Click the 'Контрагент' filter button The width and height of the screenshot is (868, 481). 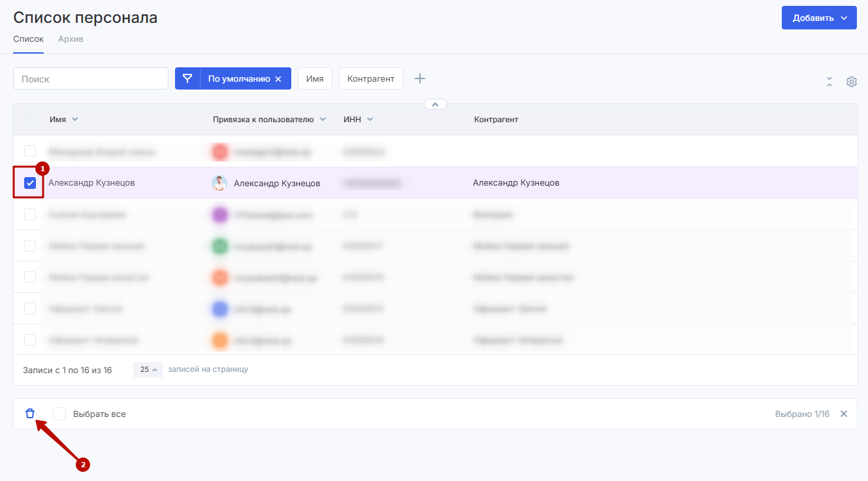click(x=370, y=78)
